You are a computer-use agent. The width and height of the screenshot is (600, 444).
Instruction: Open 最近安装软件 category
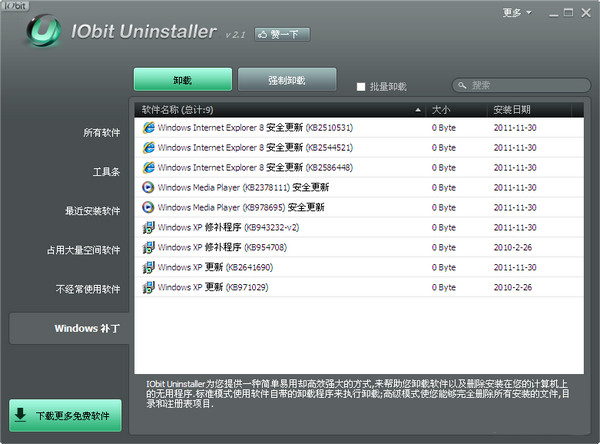[x=92, y=211]
